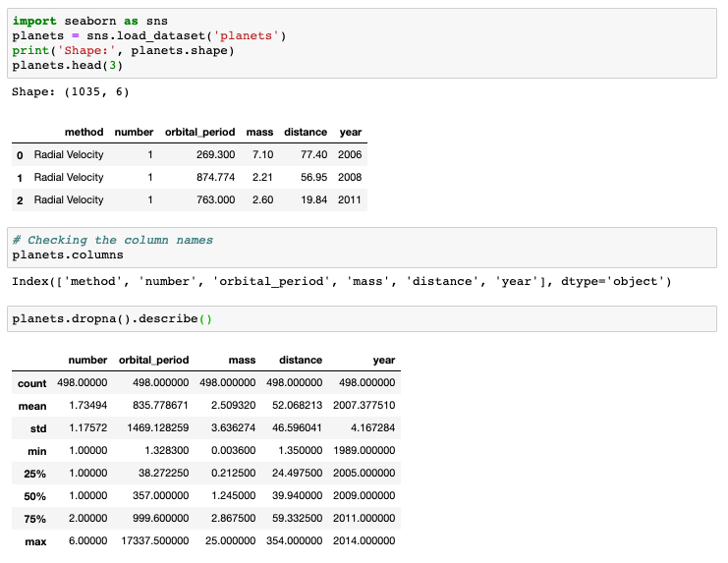Select median orbital period 357.000000
This screenshot has height=563, width=728.
(160, 495)
